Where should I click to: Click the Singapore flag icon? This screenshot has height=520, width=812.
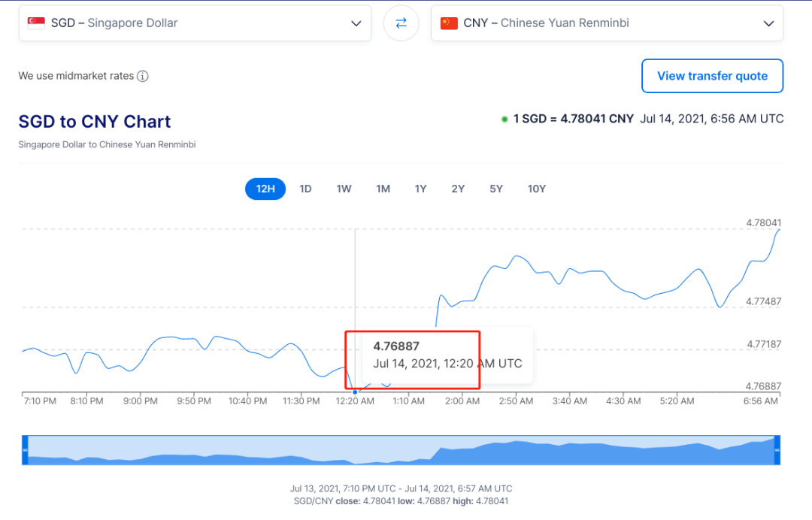pos(36,23)
